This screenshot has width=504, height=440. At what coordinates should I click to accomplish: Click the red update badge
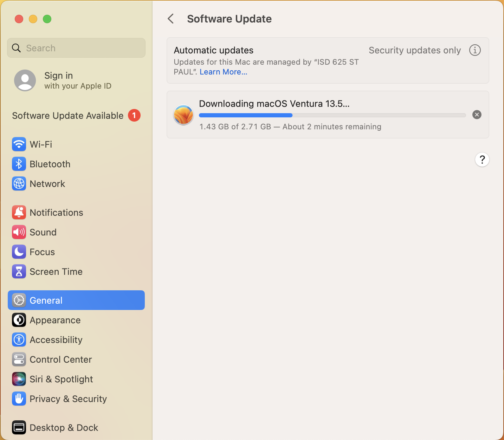[134, 115]
